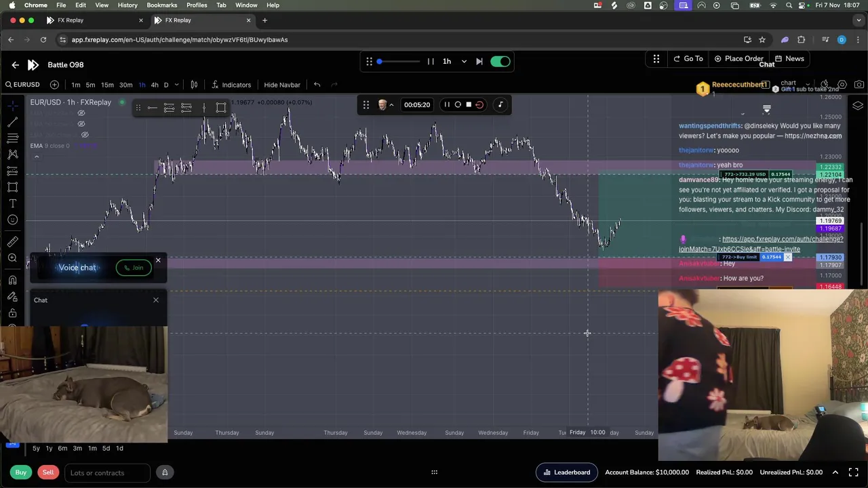The width and height of the screenshot is (868, 488).
Task: Expand the recorder avatar chevron
Action: (x=391, y=105)
